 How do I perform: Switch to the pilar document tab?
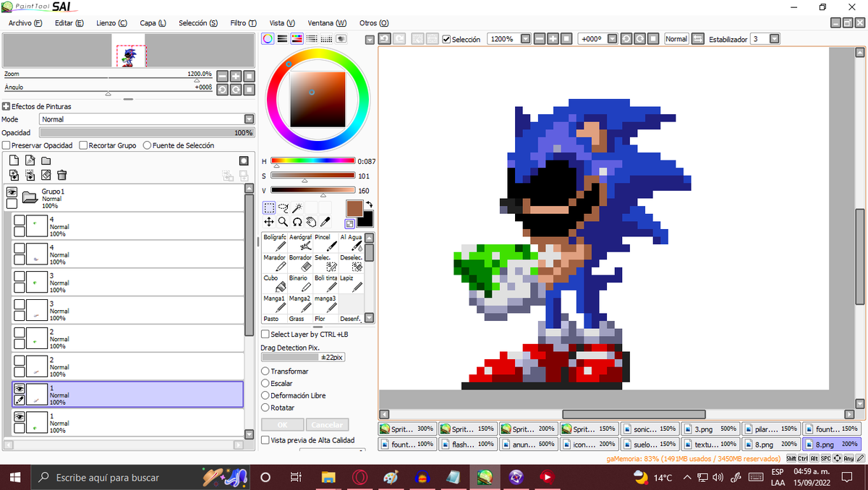coord(771,429)
